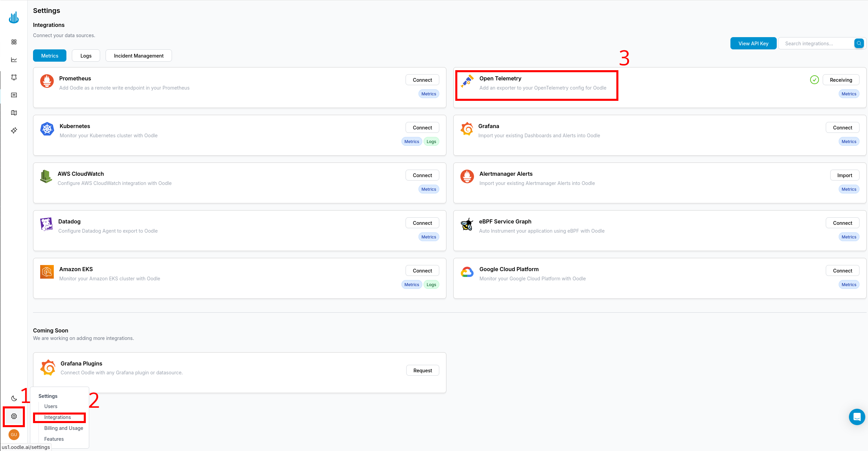Click the AWS CloudWatch logo

[x=46, y=176]
